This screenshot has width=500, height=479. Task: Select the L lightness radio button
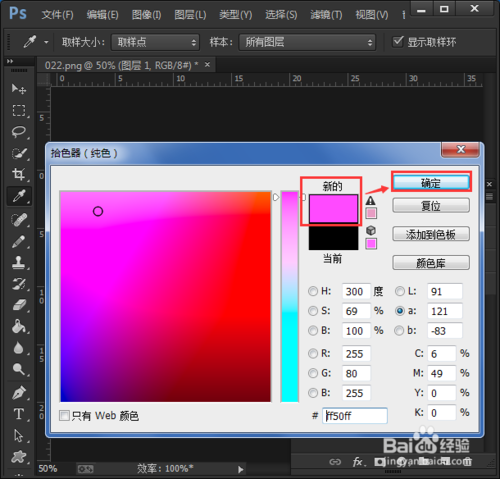coord(400,291)
